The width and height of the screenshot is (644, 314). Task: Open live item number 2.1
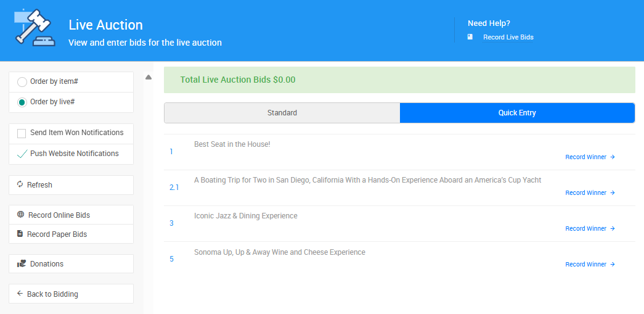click(174, 187)
